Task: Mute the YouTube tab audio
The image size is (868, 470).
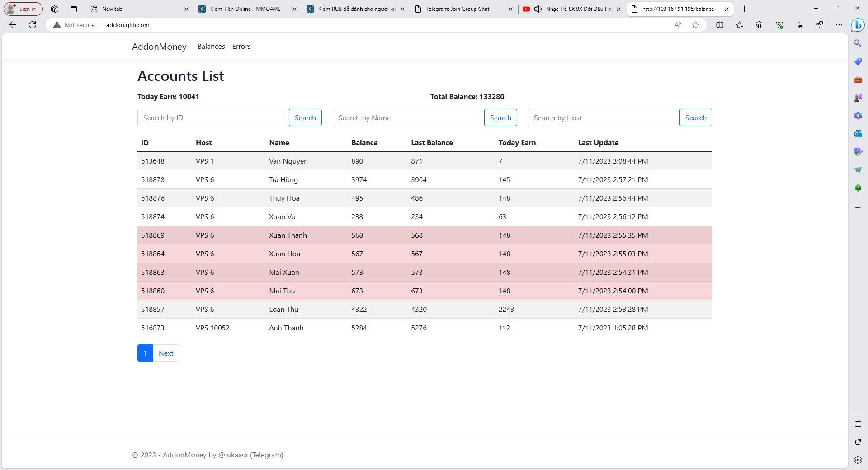Action: pyautogui.click(x=538, y=9)
